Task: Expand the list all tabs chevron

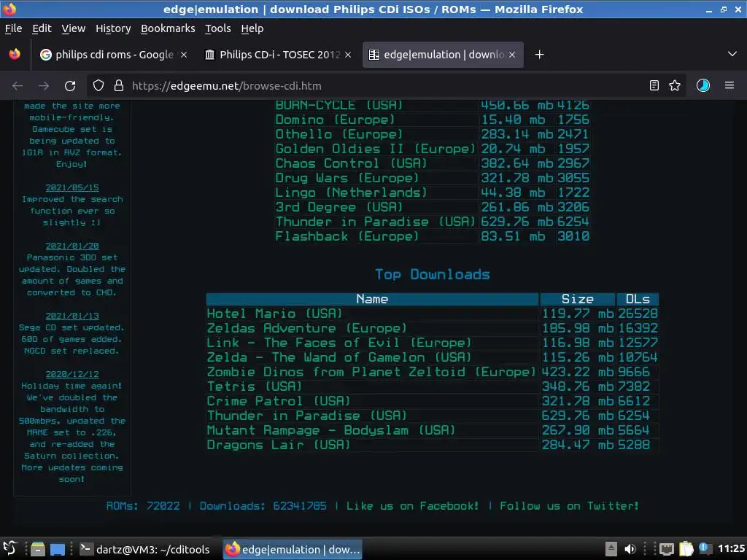Action: point(732,54)
